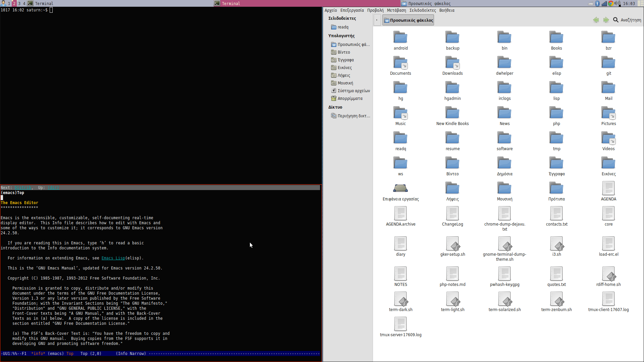Click the Προσωπικός φάκελος path button

point(408,20)
